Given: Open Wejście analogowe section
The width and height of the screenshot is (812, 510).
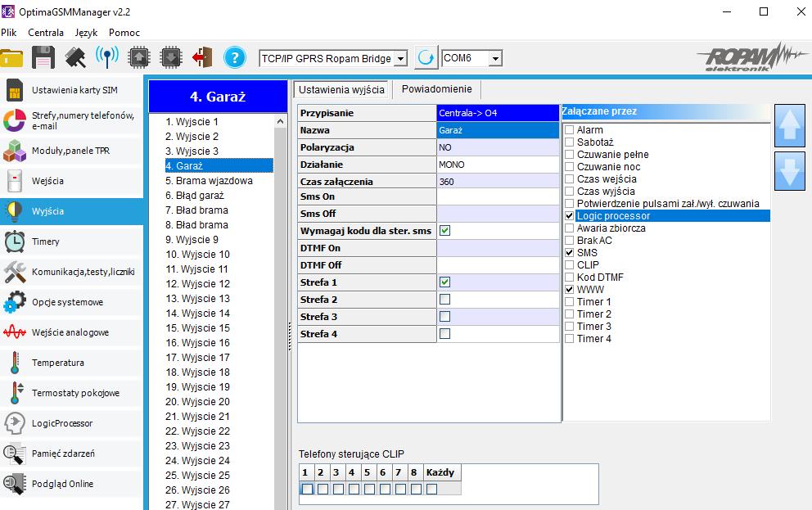Looking at the screenshot, I should coord(71,332).
